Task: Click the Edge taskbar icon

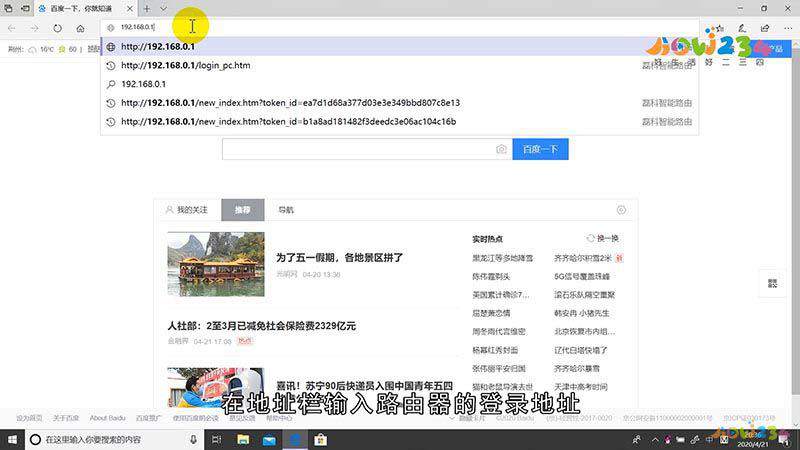Action: point(295,439)
